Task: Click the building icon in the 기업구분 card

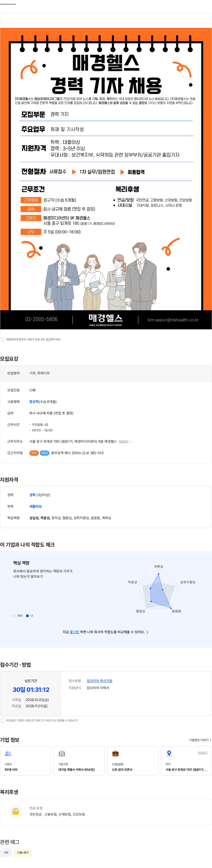Action: tap(62, 754)
